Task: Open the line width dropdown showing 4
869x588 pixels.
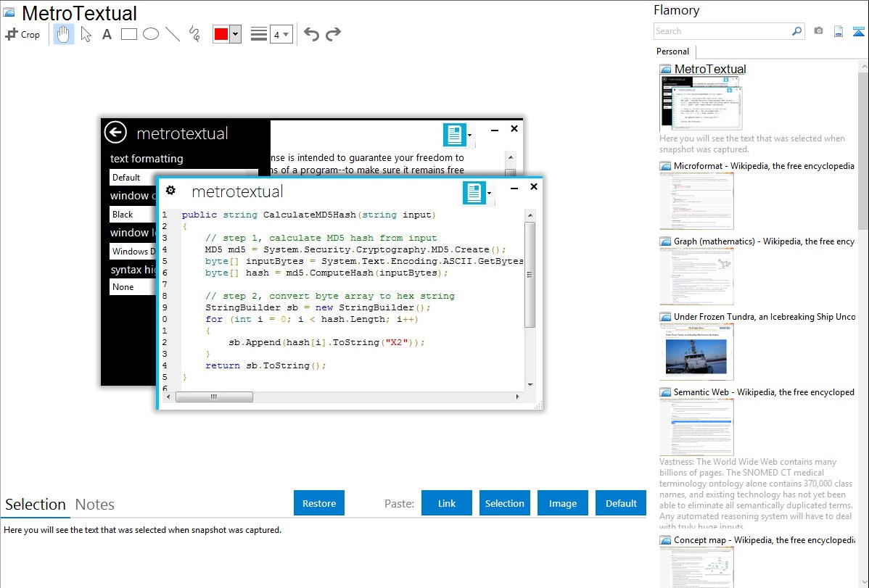Action: click(281, 34)
